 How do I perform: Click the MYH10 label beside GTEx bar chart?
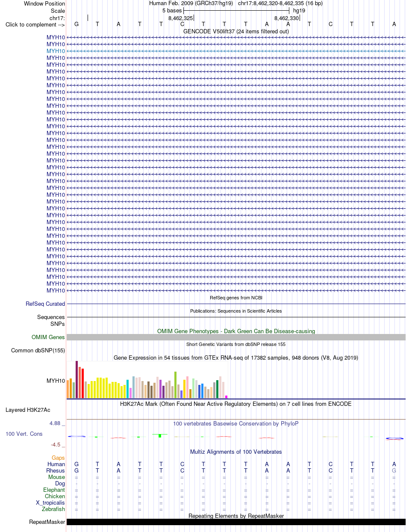(56, 381)
